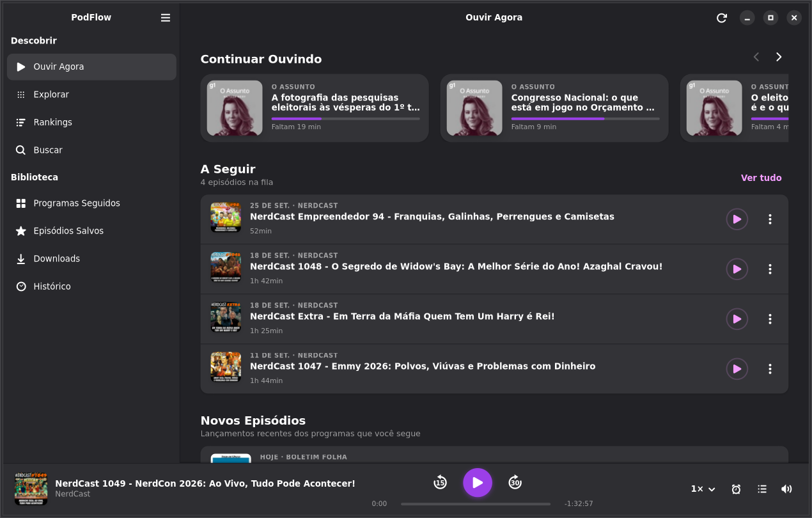Screen dimensions: 812x518
Task: Open Downloads section
Action: (x=91, y=259)
